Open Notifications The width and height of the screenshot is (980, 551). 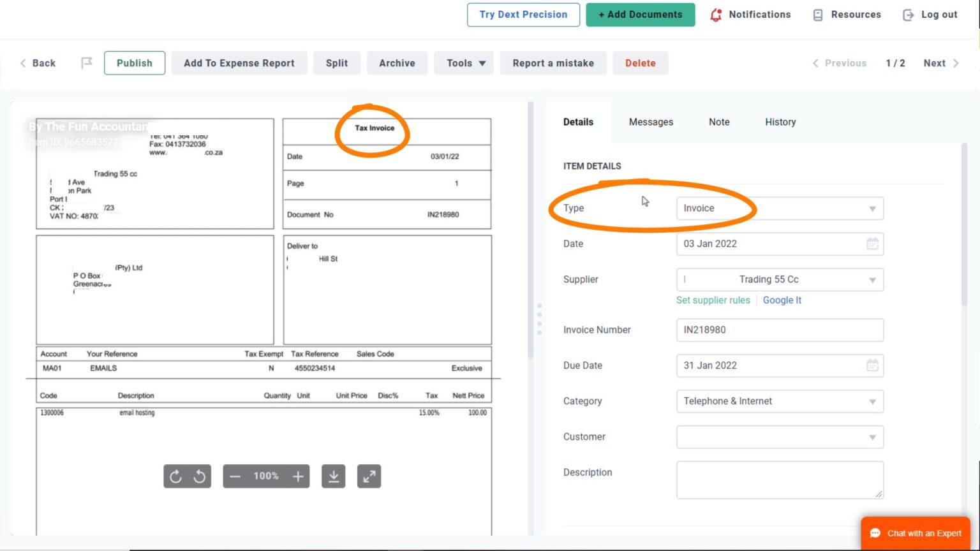point(750,14)
